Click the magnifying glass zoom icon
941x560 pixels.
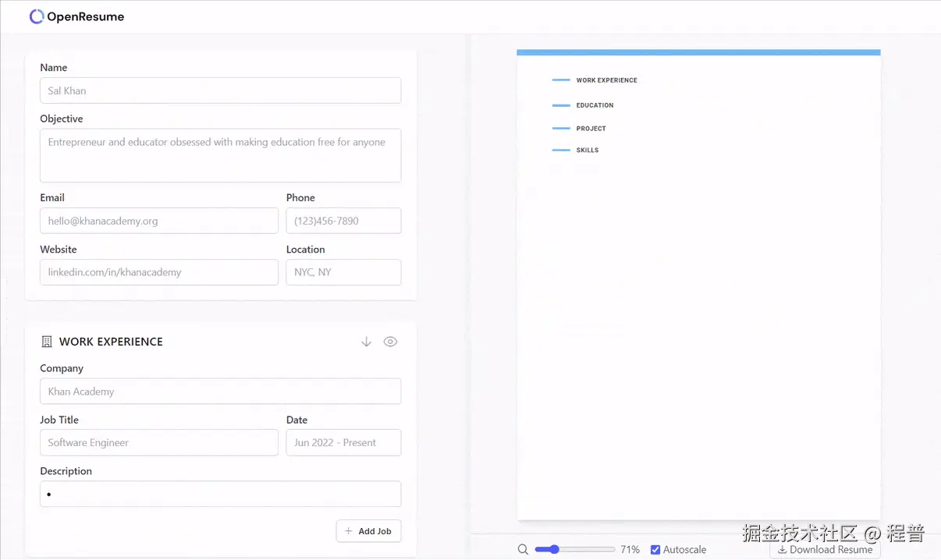[x=523, y=550]
